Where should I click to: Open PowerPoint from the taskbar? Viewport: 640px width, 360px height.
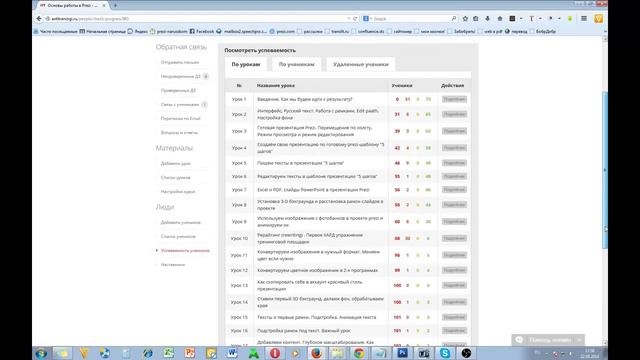coord(190,353)
